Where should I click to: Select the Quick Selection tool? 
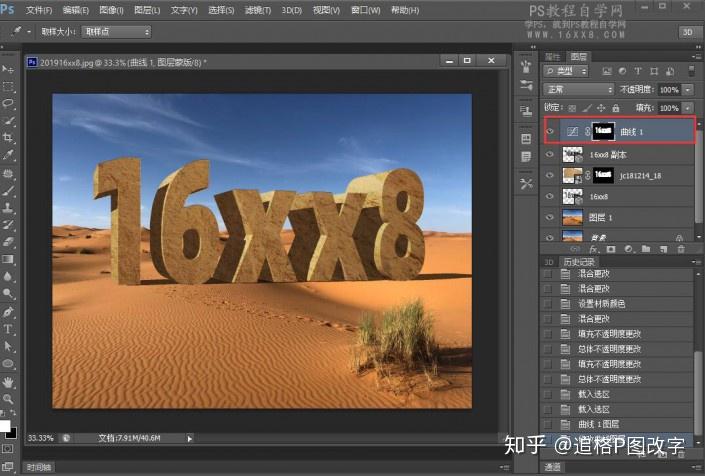click(x=8, y=120)
